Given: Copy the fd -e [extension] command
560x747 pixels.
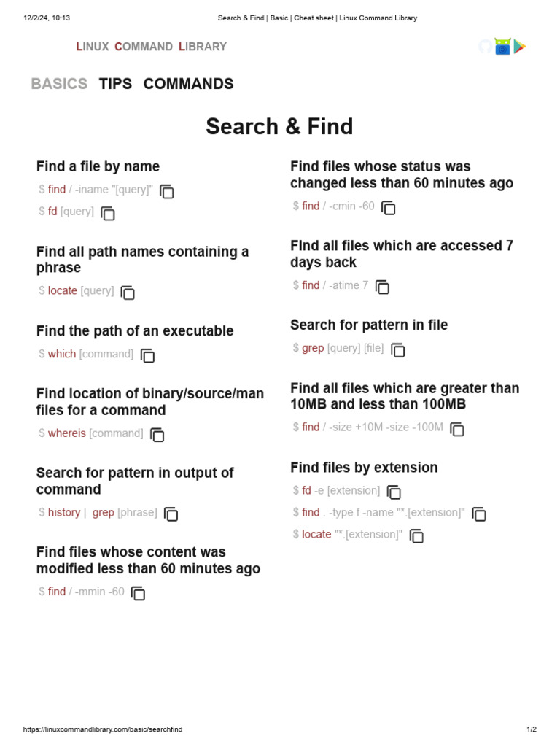Looking at the screenshot, I should [394, 492].
